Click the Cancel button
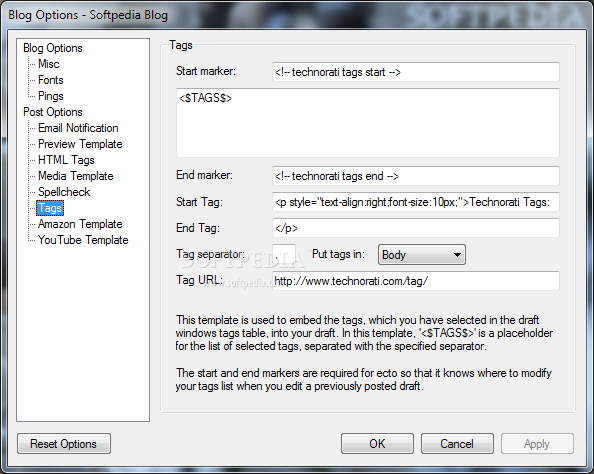Viewport: 594px width, 474px height. tap(457, 444)
